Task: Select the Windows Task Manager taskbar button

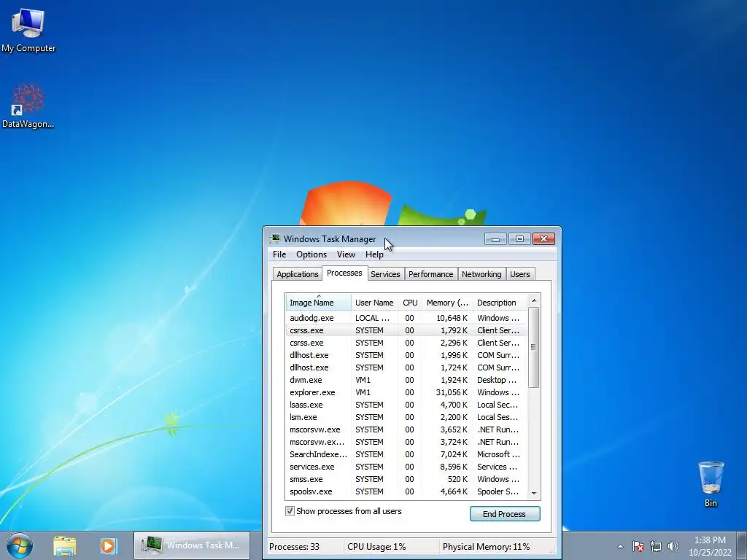Action: (x=192, y=545)
